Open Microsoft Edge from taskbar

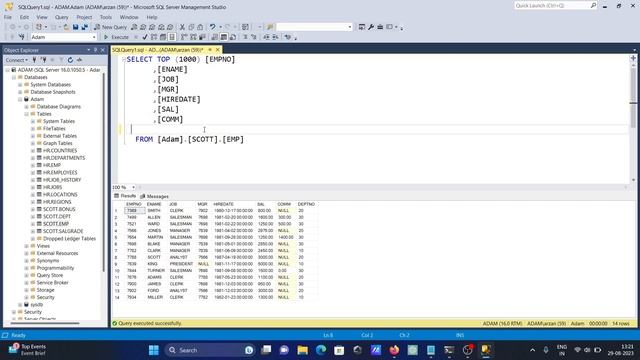tap(321, 350)
